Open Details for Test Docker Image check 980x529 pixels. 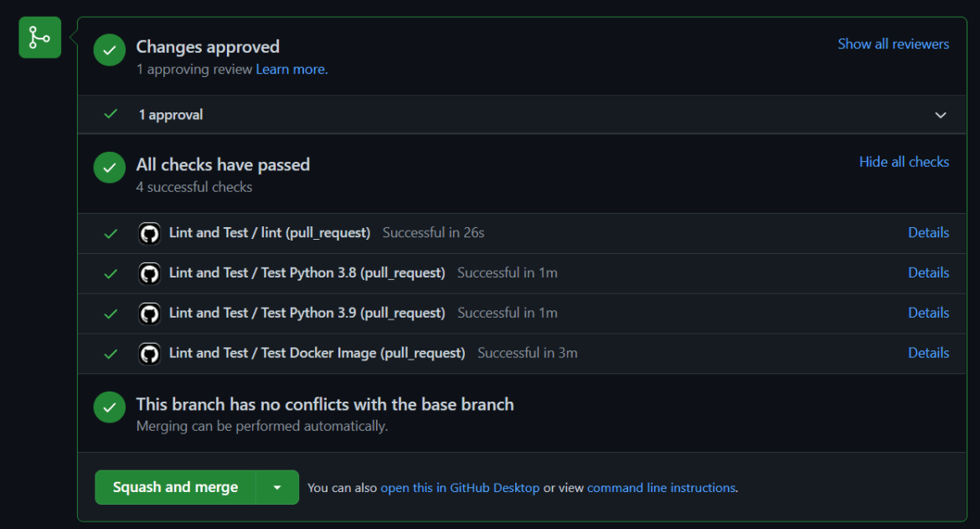click(928, 353)
